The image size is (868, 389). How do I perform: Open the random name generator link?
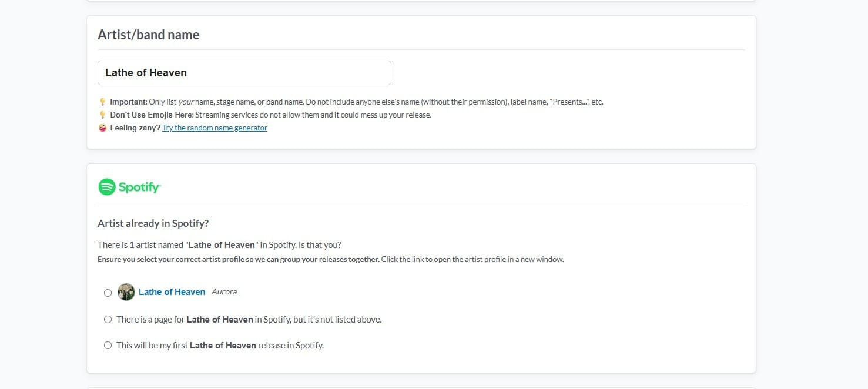(x=215, y=128)
